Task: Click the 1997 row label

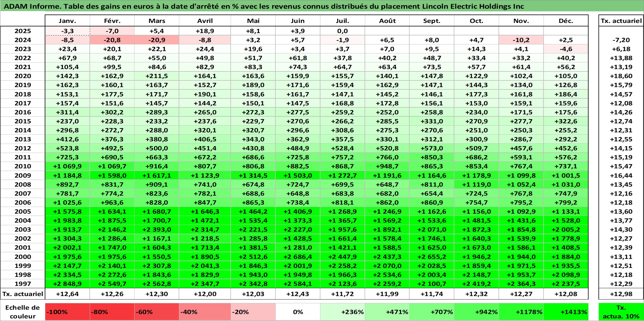Action: [23, 284]
